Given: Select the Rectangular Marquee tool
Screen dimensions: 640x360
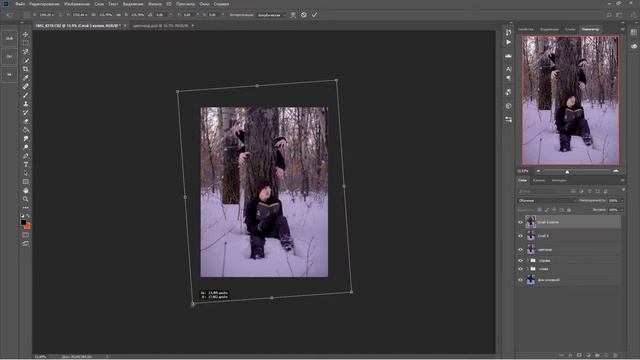Looking at the screenshot, I should [26, 43].
